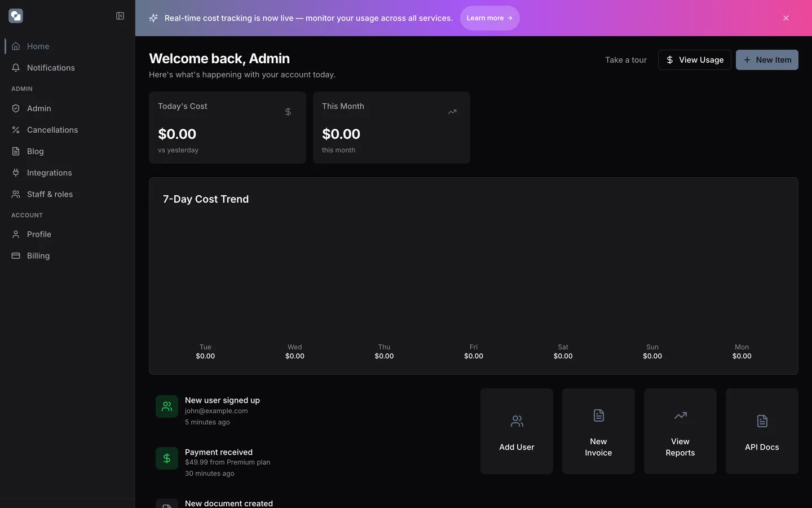Click the Add User quick action label

coord(517,447)
